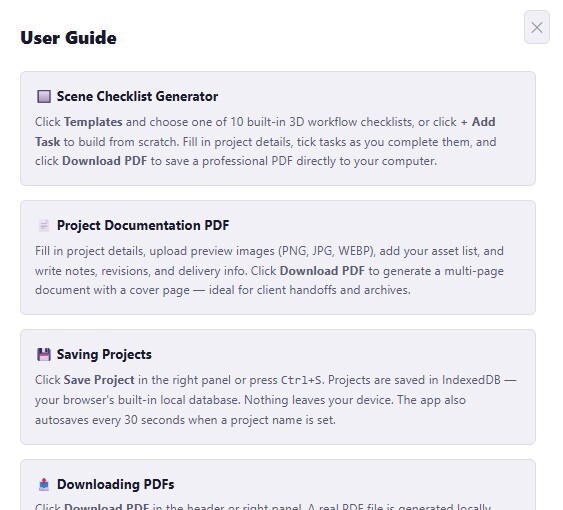563x510 pixels.
Task: Click the Ctrl+S shortcut text
Action: click(x=301, y=380)
